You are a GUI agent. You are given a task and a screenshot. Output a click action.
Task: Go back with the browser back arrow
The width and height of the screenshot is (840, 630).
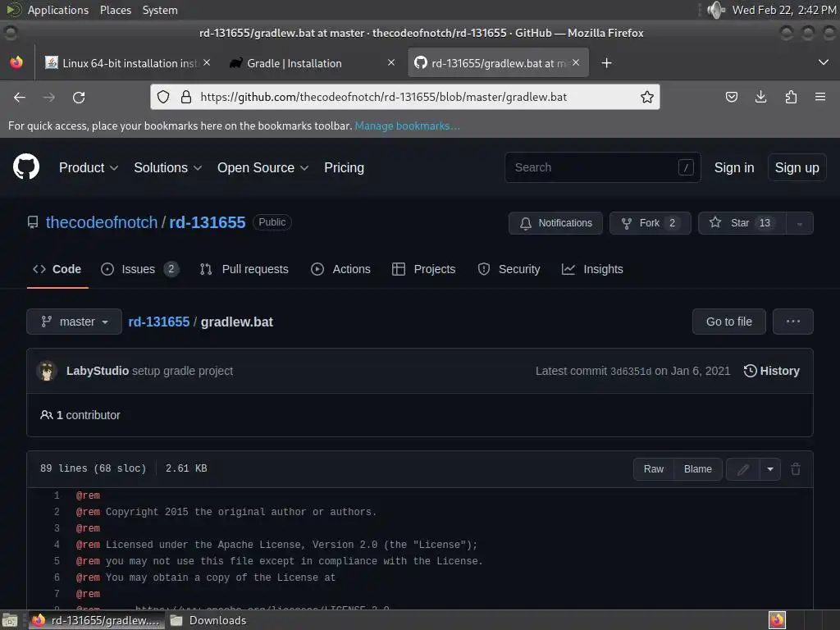(x=20, y=97)
